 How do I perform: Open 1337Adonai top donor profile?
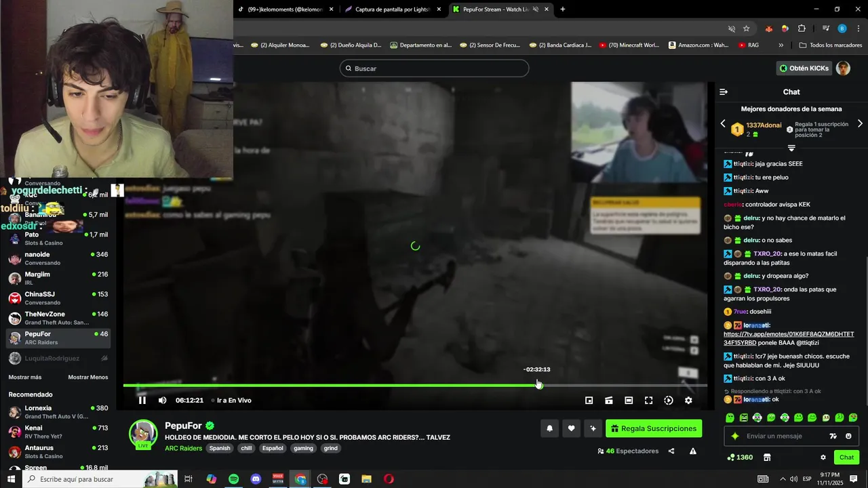(764, 125)
